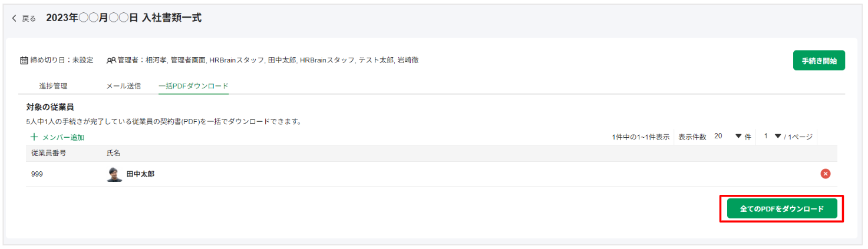
Task: Switch to the メール送信 tab
Action: (123, 86)
